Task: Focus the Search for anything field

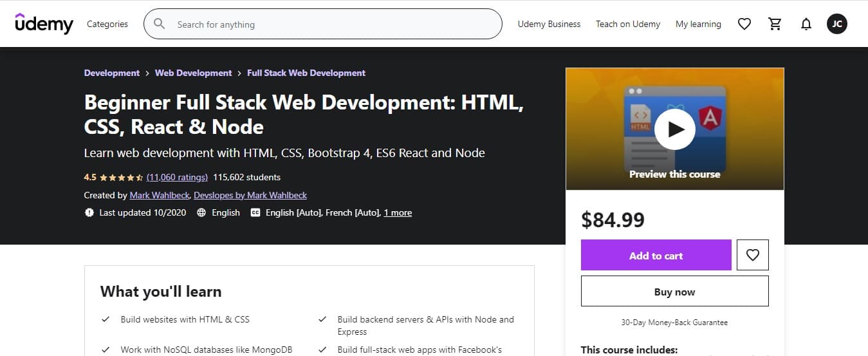Action: click(x=322, y=24)
